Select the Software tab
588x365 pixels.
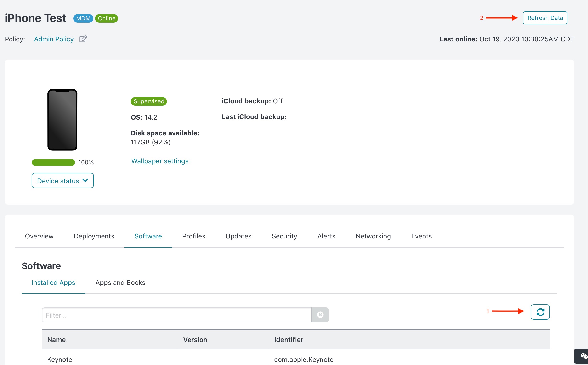[x=148, y=236]
